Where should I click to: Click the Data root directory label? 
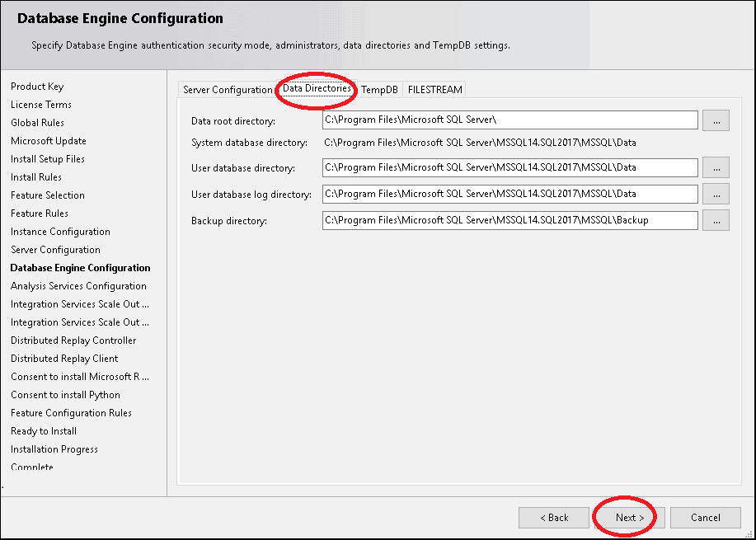(232, 121)
